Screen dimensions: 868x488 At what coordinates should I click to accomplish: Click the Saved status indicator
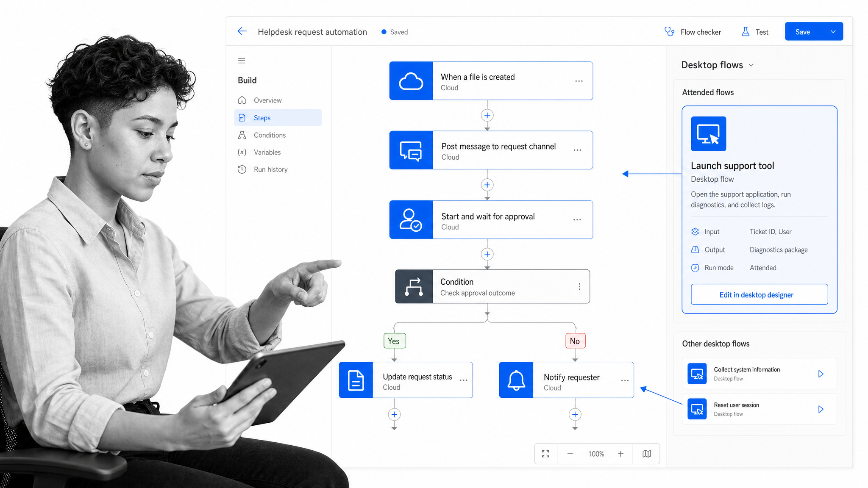coord(395,32)
